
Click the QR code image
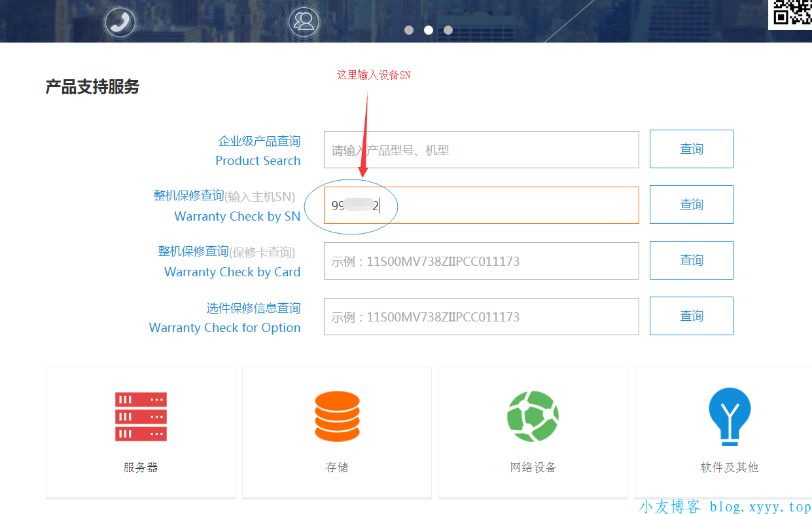791,12
